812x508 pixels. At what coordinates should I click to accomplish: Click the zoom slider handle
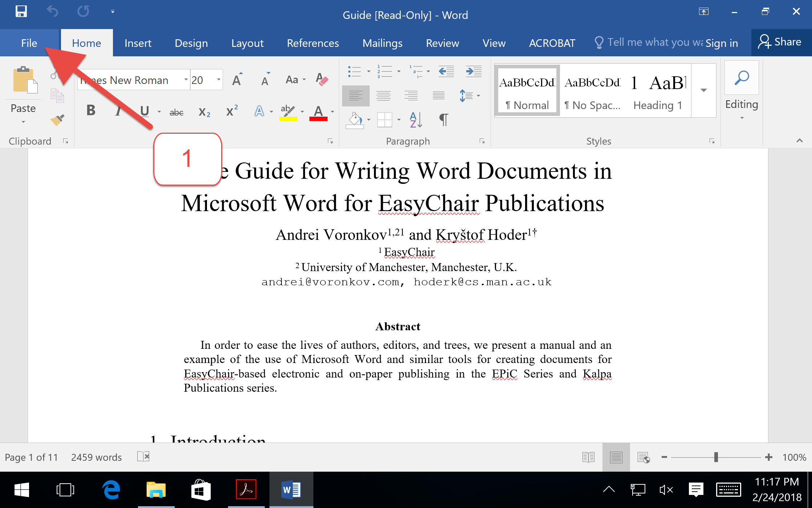pos(716,457)
